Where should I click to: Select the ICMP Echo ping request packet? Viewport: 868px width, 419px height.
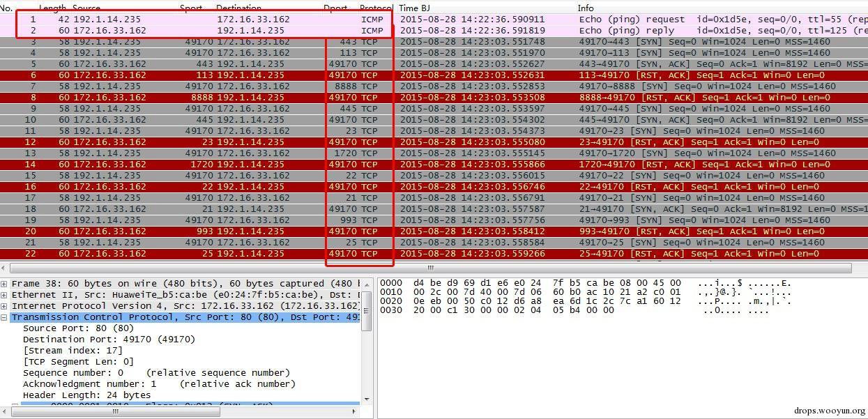pos(434,20)
